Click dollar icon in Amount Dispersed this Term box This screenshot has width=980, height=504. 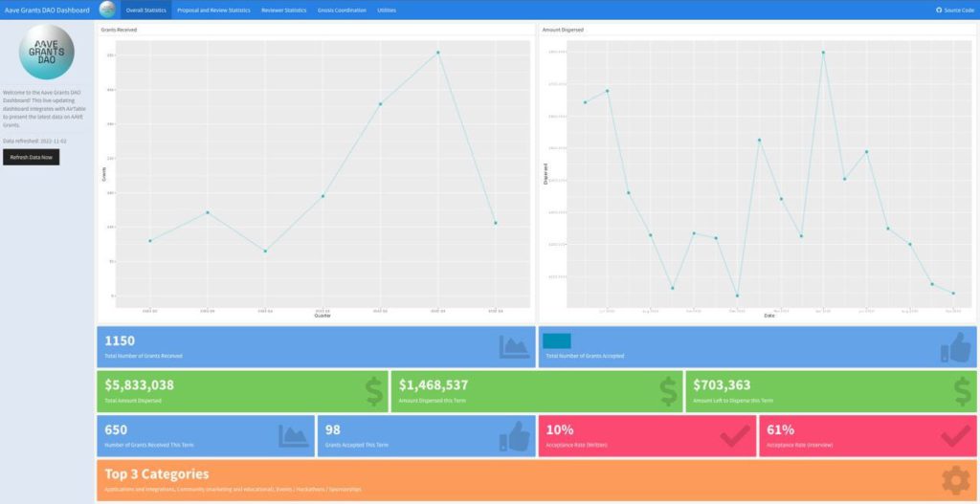click(668, 391)
